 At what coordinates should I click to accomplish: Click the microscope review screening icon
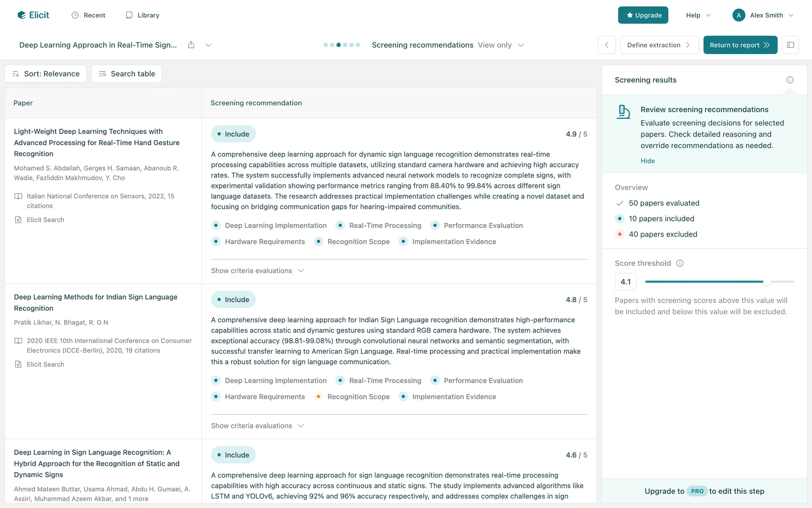[x=623, y=112]
